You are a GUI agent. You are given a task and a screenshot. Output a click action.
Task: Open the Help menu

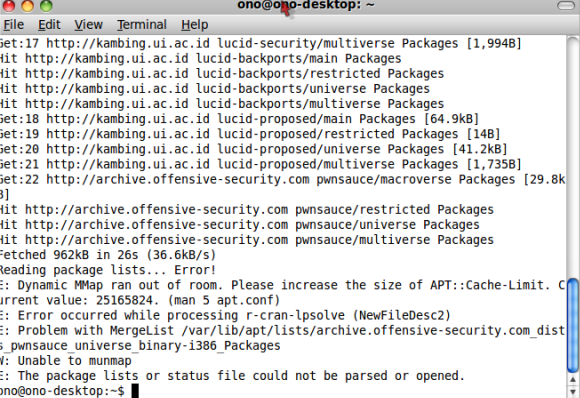[x=195, y=25]
